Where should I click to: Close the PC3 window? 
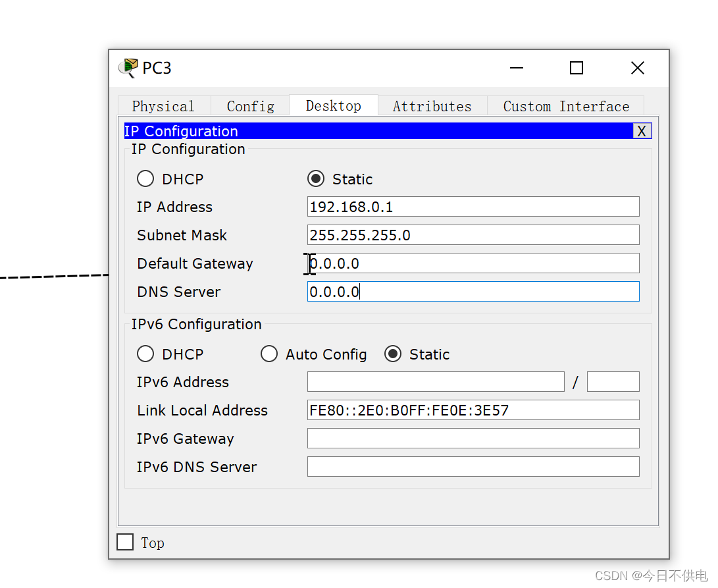pos(638,68)
